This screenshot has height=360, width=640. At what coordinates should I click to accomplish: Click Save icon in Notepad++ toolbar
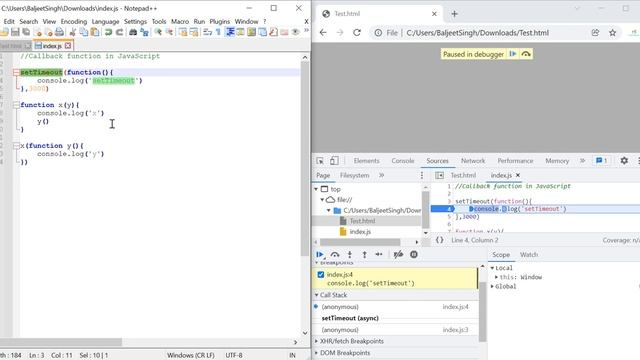[15, 32]
